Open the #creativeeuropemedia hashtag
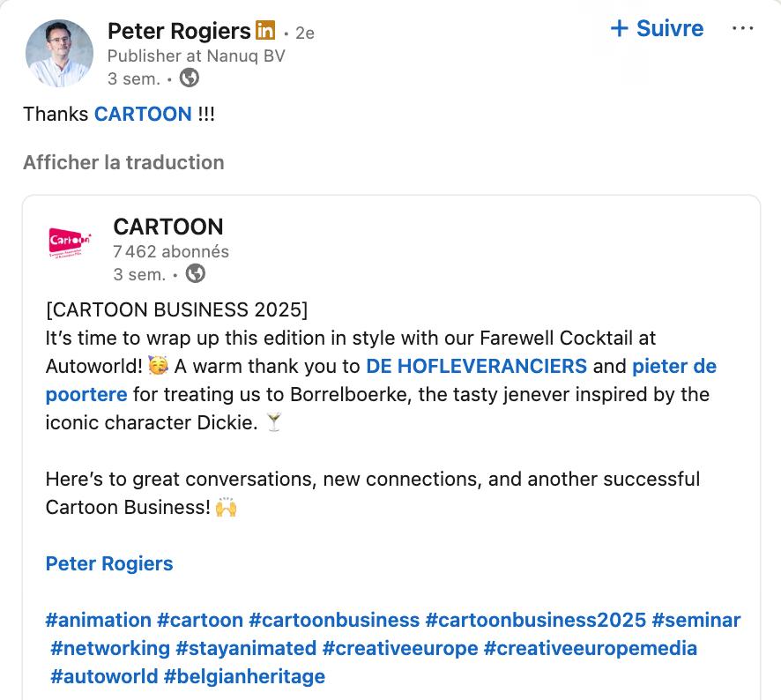The height and width of the screenshot is (700, 781). (x=591, y=648)
